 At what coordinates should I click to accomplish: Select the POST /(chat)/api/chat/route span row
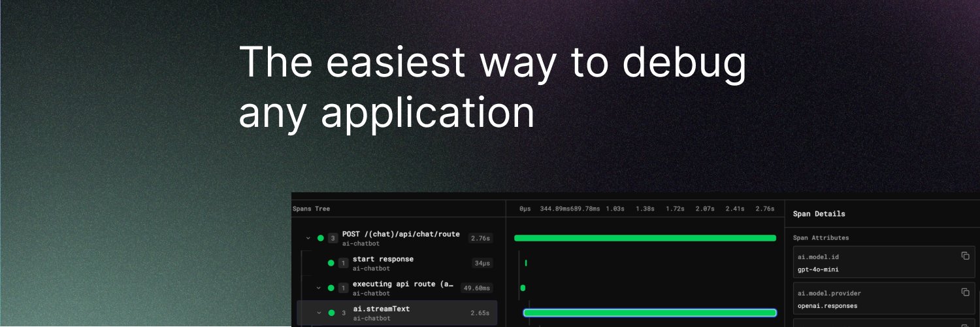tap(397, 238)
